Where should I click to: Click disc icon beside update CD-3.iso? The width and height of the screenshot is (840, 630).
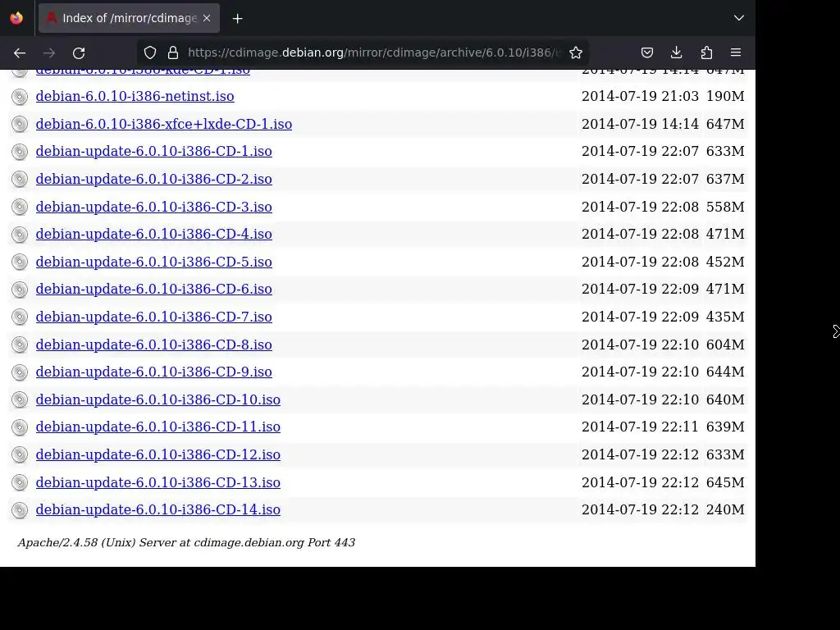click(x=20, y=207)
